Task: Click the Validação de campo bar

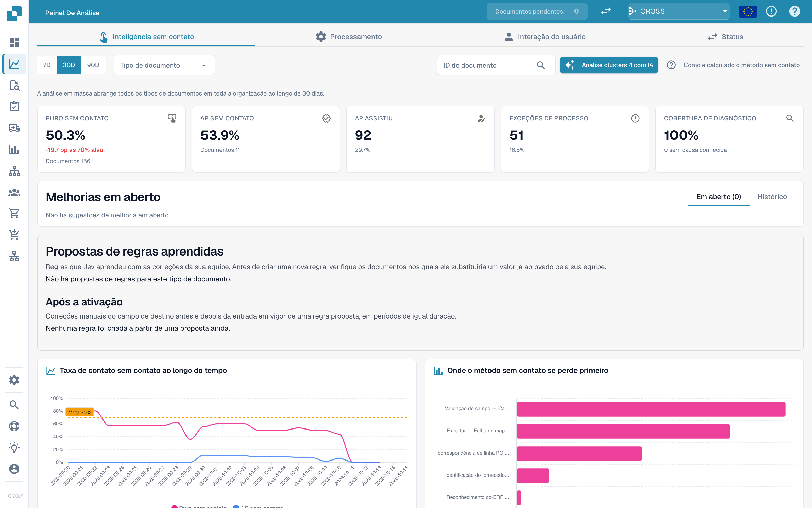Action: 651,409
